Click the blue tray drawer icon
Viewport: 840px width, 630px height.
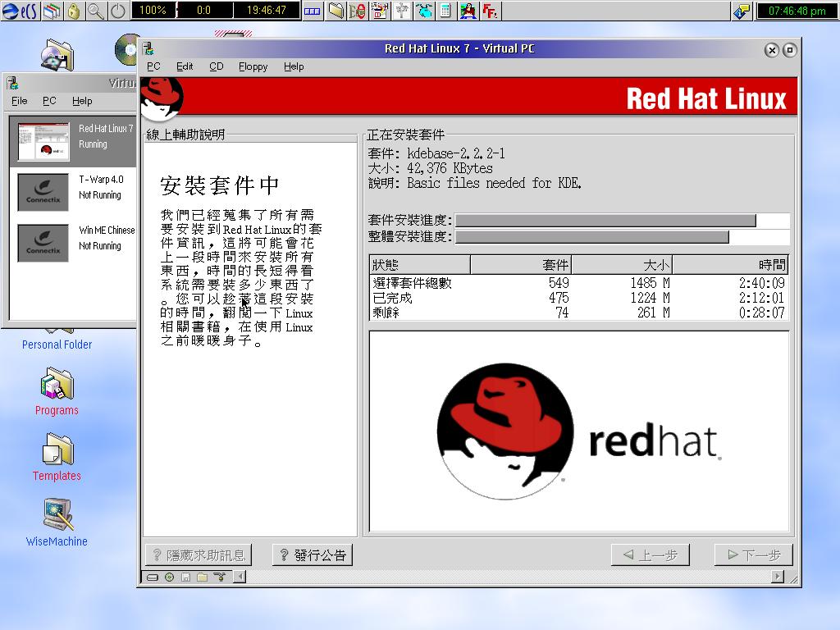point(313,11)
